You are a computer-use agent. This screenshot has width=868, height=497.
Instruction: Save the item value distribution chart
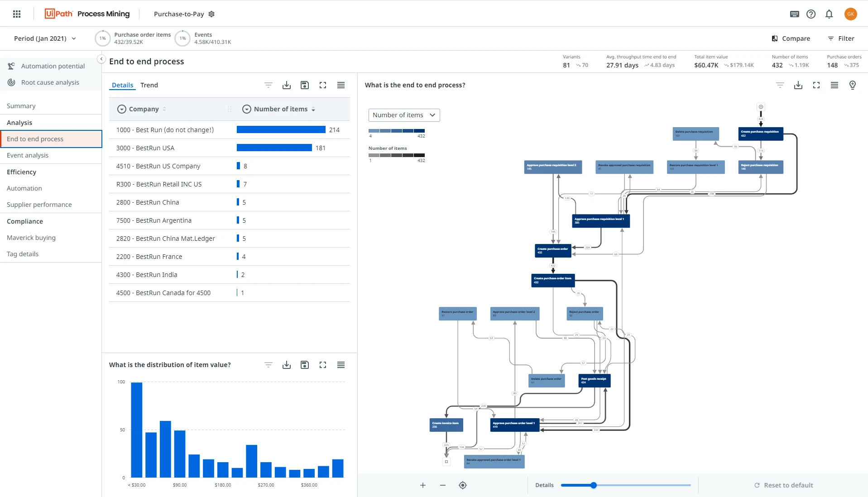pyautogui.click(x=305, y=365)
